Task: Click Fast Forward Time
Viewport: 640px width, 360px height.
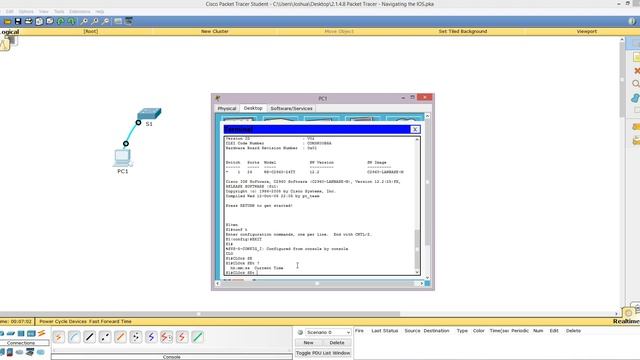Action: 110,322
